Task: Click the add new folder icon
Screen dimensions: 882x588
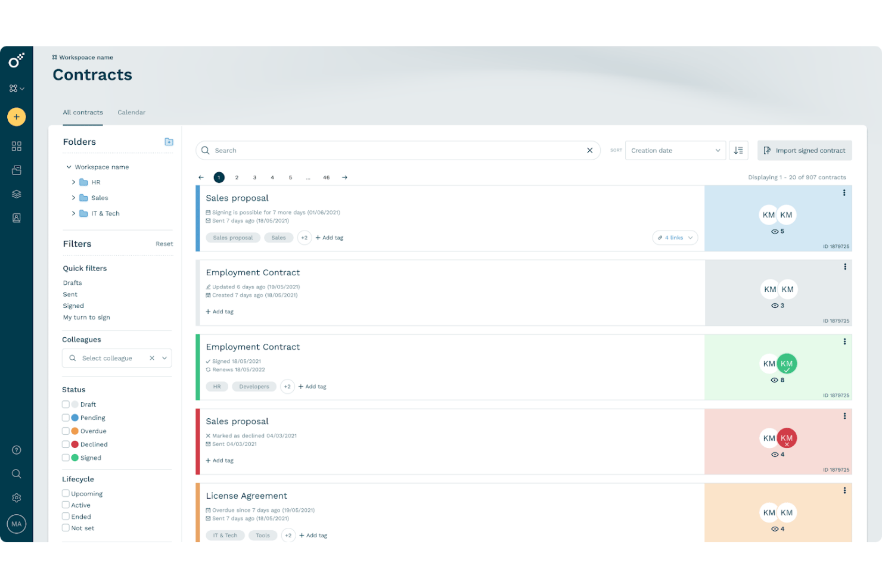Action: 169,142
